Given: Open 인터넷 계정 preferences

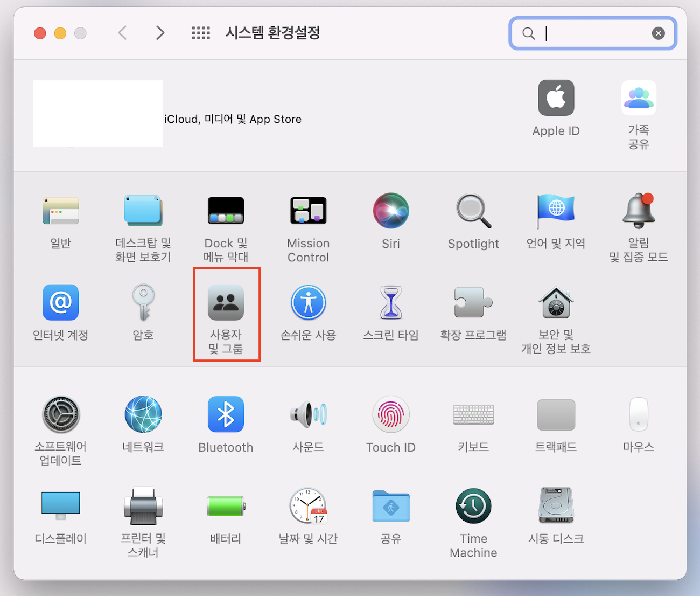Looking at the screenshot, I should [x=60, y=302].
